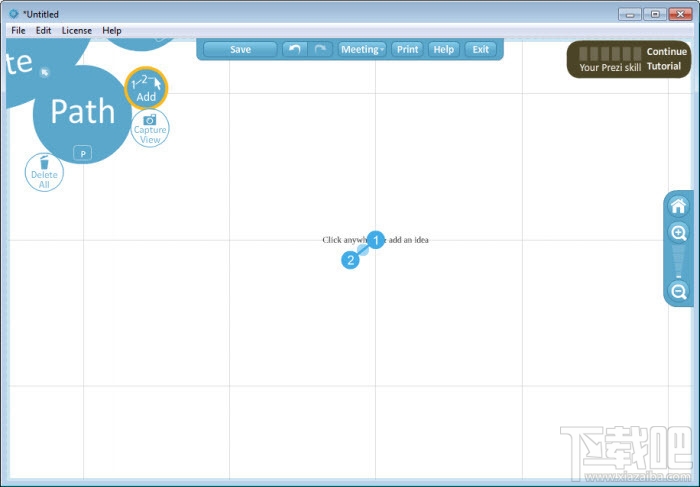The width and height of the screenshot is (700, 487).
Task: Click the Exit button
Action: (481, 50)
